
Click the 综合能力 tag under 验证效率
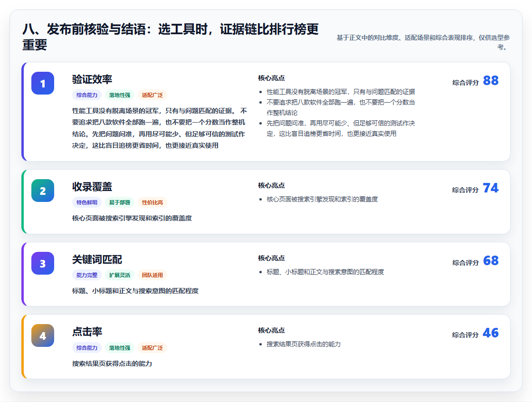87,95
